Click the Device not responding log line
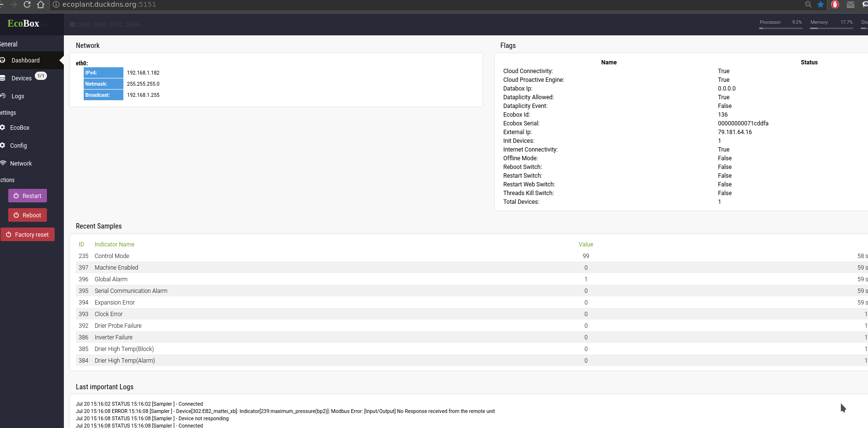868x428 pixels. pyautogui.click(x=152, y=418)
